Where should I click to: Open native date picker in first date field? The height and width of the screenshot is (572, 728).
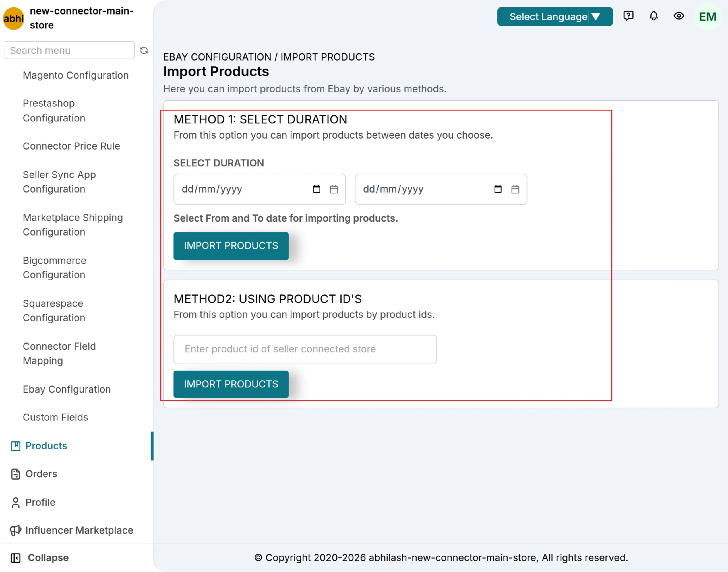(317, 189)
